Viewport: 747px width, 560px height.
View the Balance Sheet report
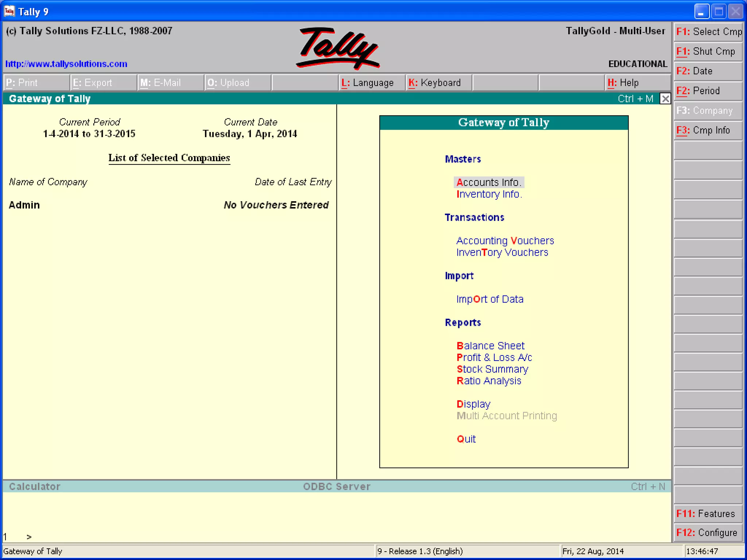tap(490, 346)
